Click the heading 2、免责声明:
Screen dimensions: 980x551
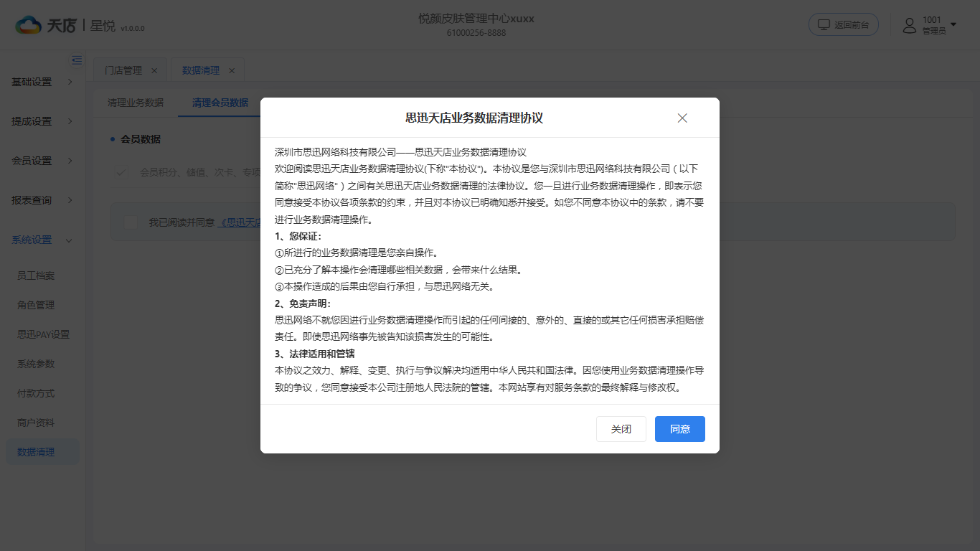(x=303, y=303)
